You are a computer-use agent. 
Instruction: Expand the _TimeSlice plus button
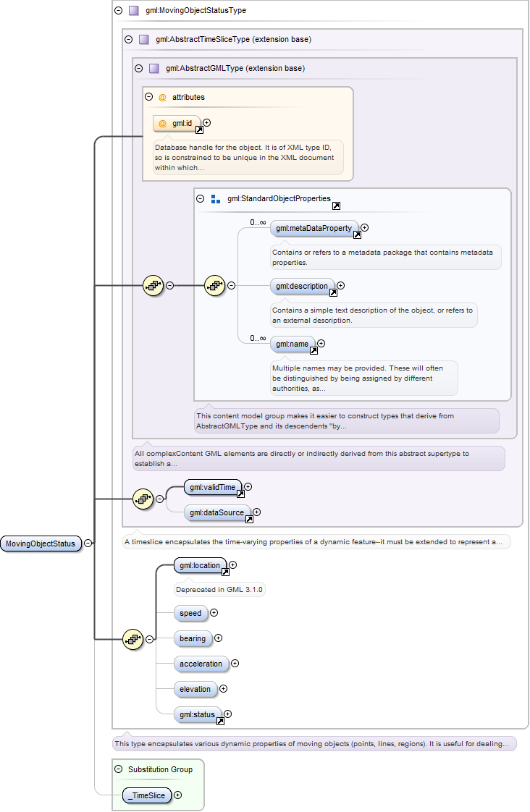tap(177, 795)
